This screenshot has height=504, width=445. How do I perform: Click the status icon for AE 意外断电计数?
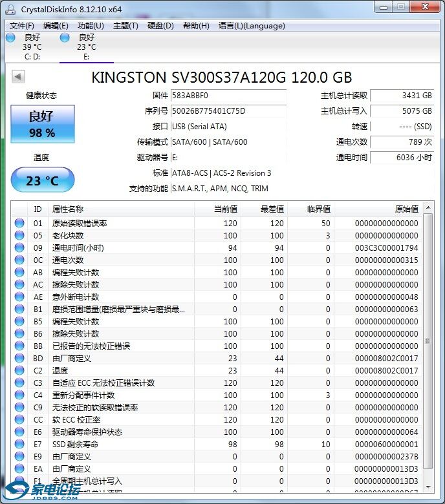[19, 297]
